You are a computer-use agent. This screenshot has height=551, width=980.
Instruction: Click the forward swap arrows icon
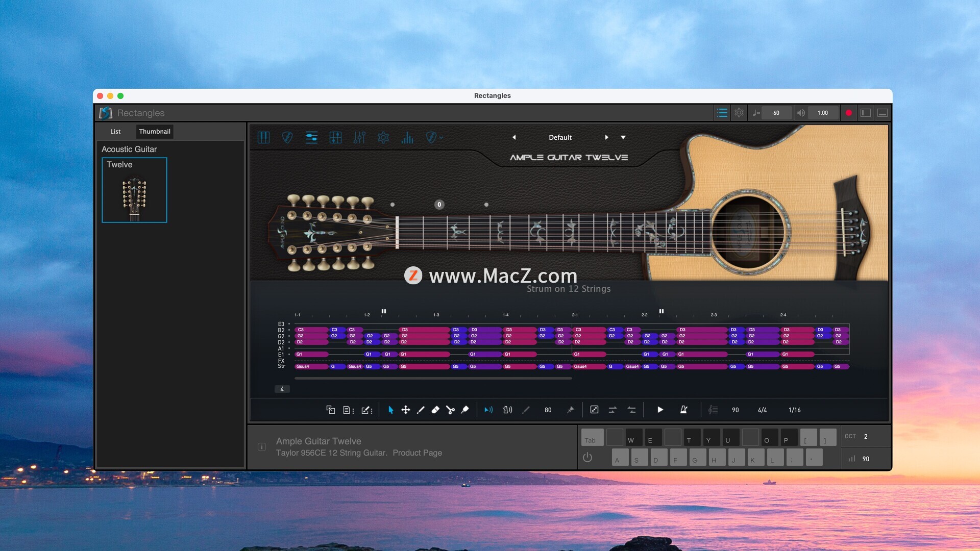pos(612,410)
